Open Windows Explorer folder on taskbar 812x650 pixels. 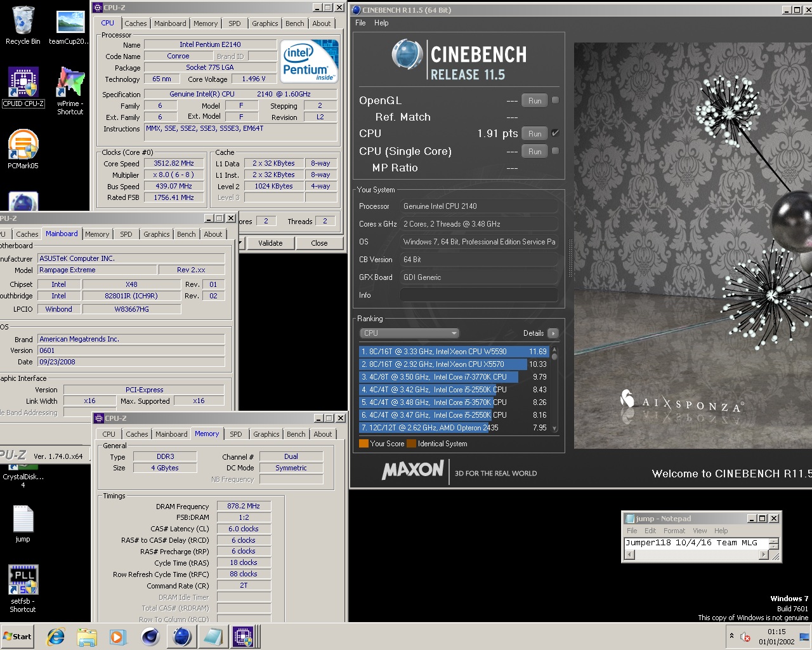(87, 637)
